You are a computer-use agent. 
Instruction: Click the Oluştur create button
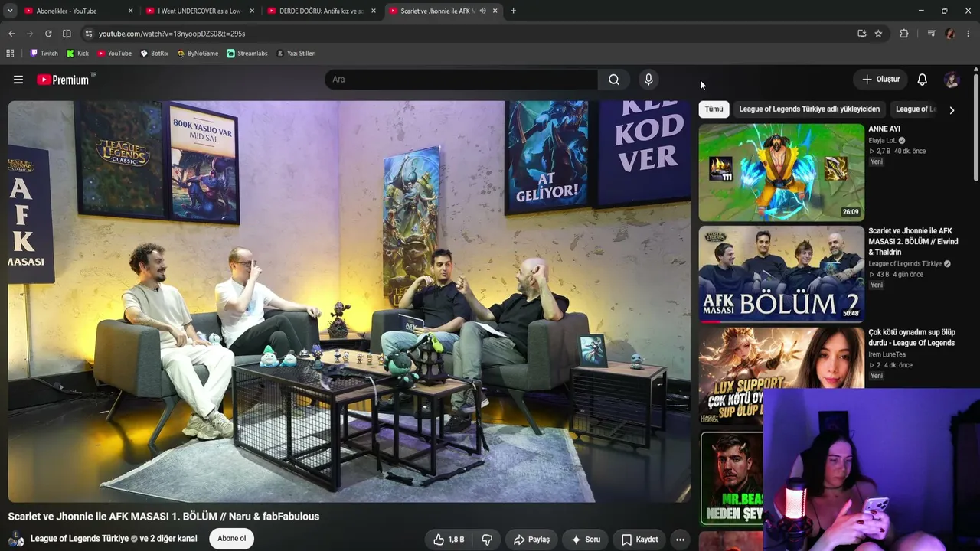(x=881, y=80)
